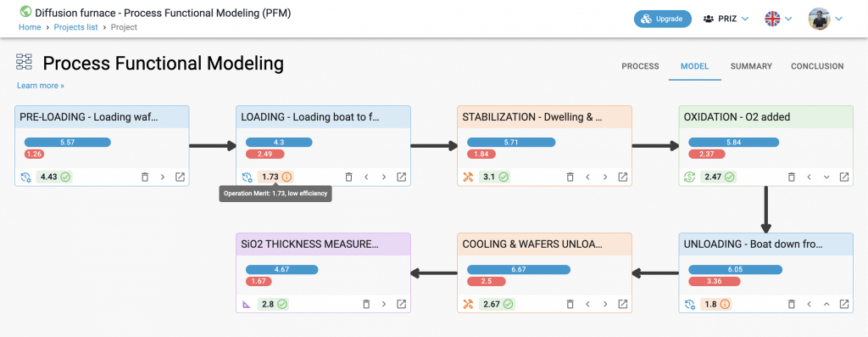Click the green recycle icon on OXIDATION card

[690, 177]
